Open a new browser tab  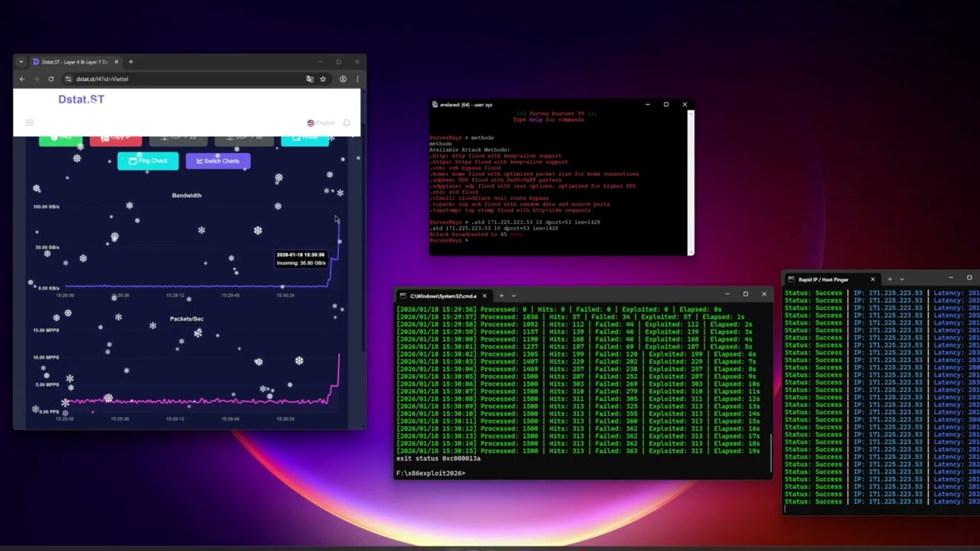[x=131, y=62]
